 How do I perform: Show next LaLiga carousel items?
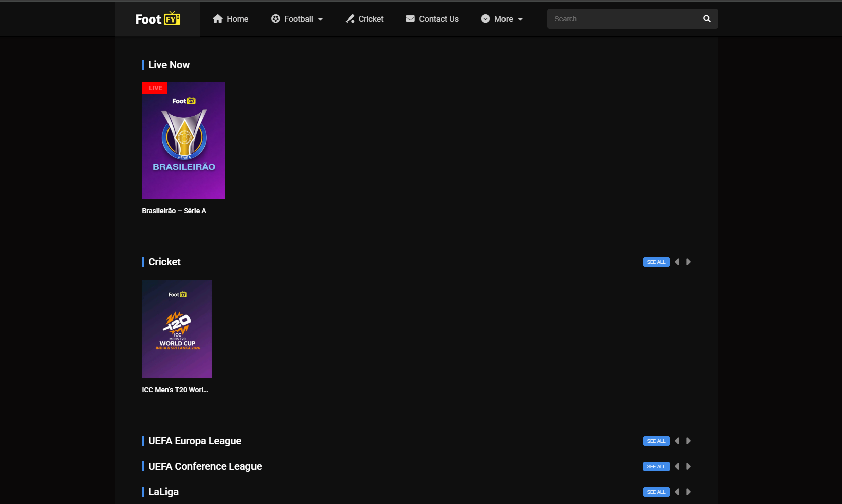point(688,492)
